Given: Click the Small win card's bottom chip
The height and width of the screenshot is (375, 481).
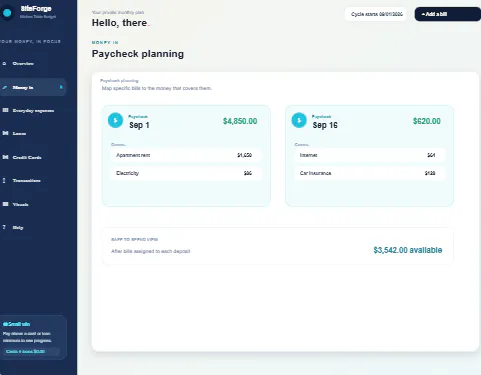Looking at the screenshot, I should coord(32,351).
